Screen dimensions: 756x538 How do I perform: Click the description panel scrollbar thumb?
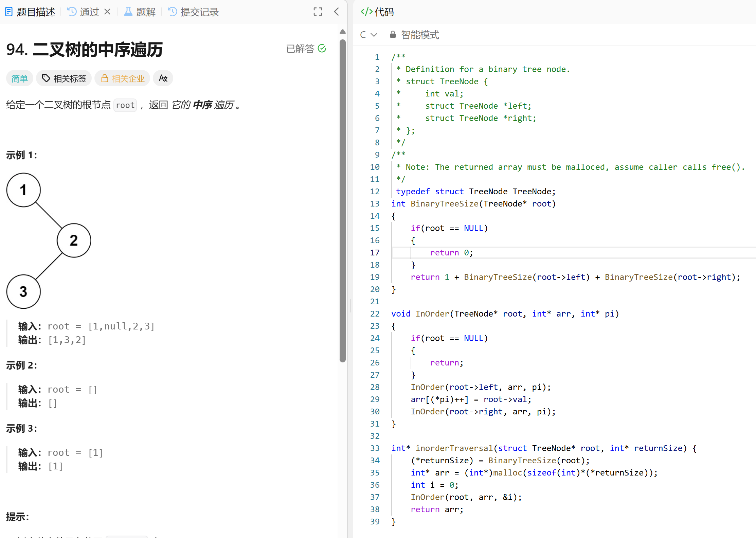pyautogui.click(x=343, y=200)
